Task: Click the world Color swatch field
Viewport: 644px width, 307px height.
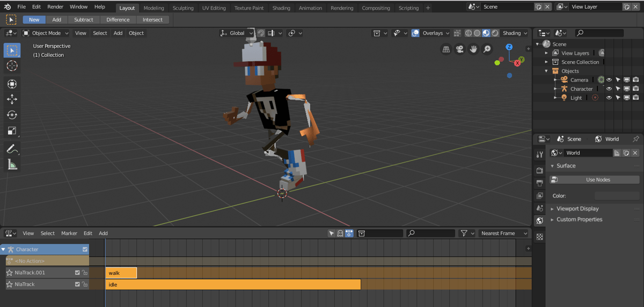Action: 617,196
